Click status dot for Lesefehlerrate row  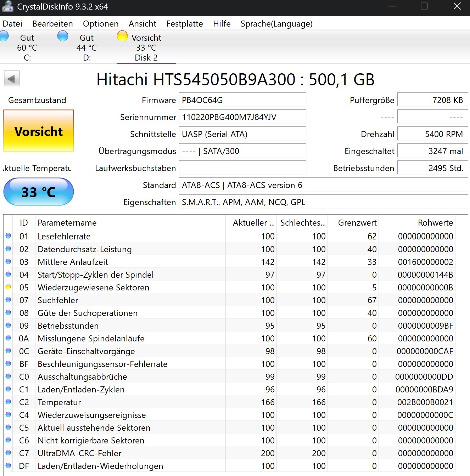coord(8,236)
